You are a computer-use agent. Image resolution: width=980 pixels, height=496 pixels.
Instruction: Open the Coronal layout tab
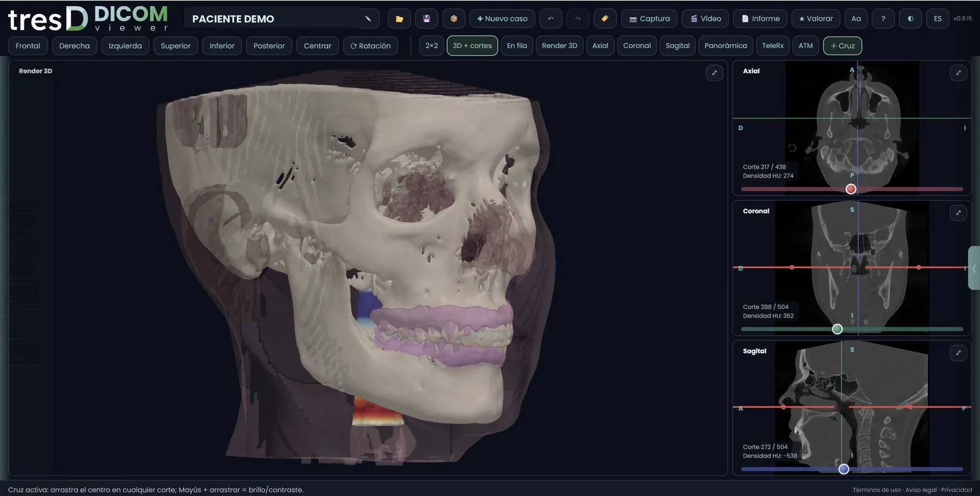[637, 45]
